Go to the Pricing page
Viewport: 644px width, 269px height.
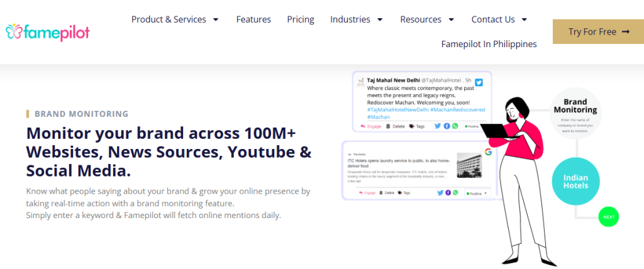coord(301,19)
